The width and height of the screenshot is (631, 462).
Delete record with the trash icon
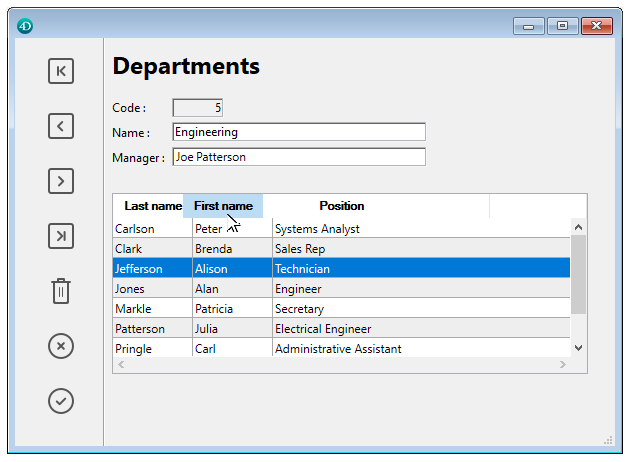pos(61,291)
